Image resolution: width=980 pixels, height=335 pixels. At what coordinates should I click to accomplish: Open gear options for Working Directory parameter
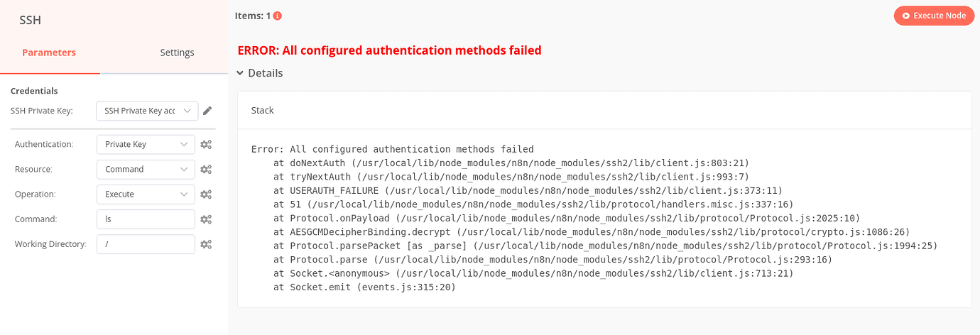click(x=206, y=244)
